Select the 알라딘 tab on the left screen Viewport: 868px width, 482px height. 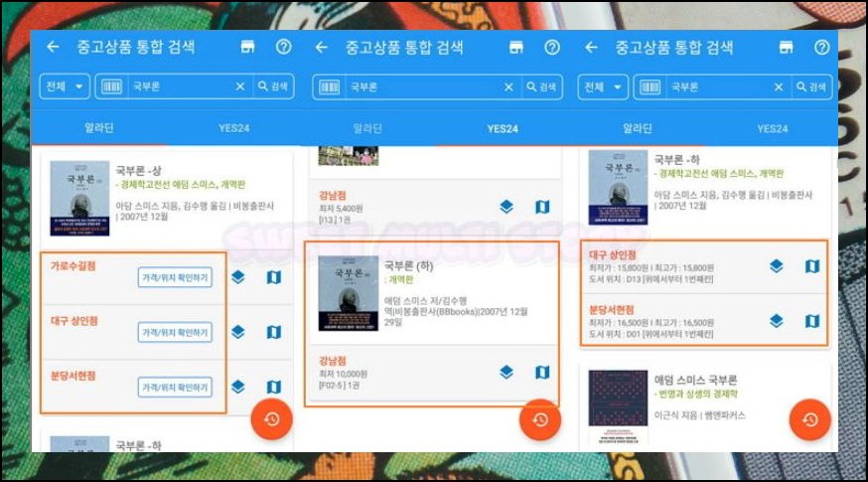[99, 128]
